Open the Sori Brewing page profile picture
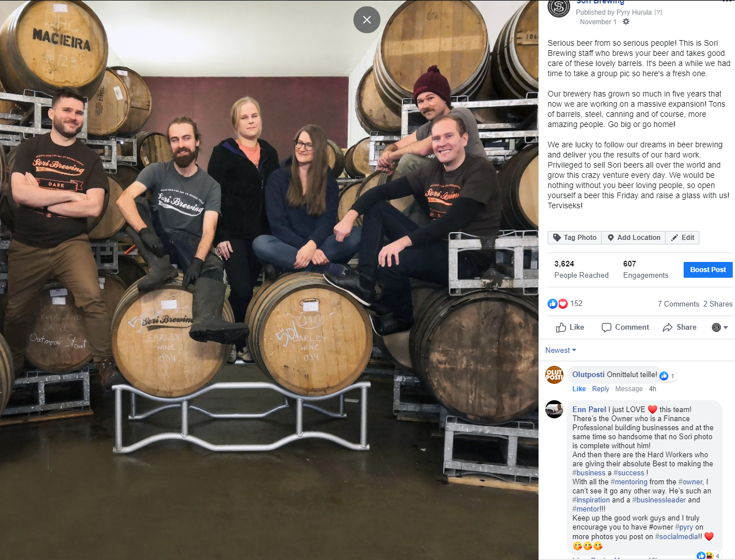Screen dimensions: 735x560 point(559,7)
